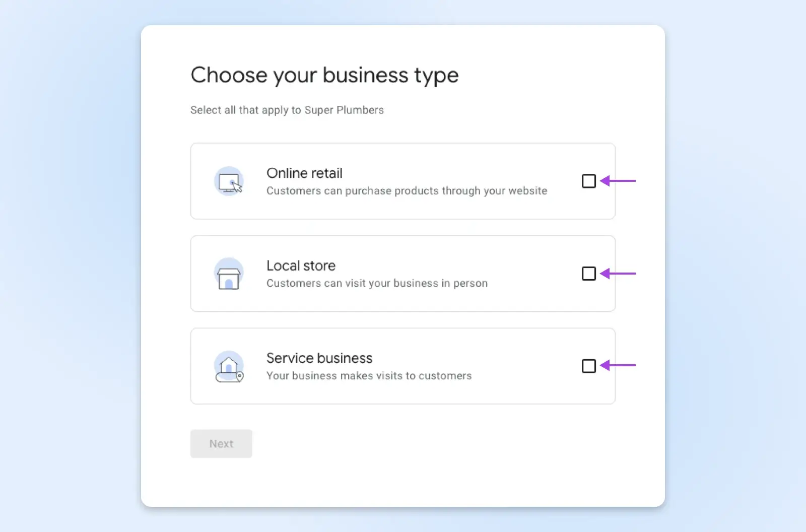Click the purple arrow beside Service business
The width and height of the screenshot is (806, 532).
tap(618, 365)
